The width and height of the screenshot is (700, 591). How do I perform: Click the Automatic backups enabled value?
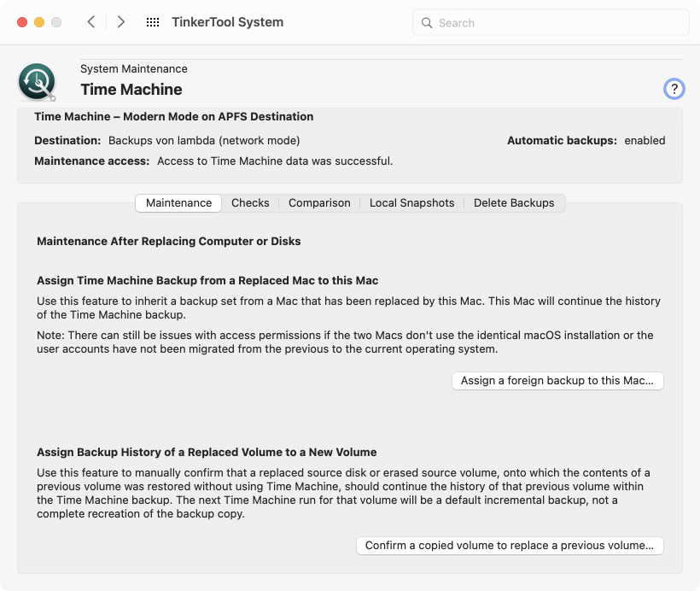pos(645,141)
